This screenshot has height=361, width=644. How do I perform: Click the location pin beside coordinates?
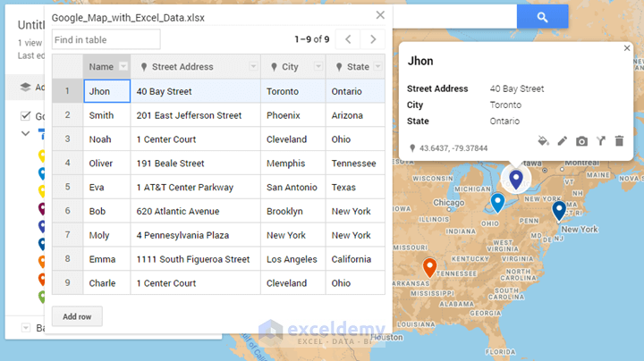coord(412,148)
